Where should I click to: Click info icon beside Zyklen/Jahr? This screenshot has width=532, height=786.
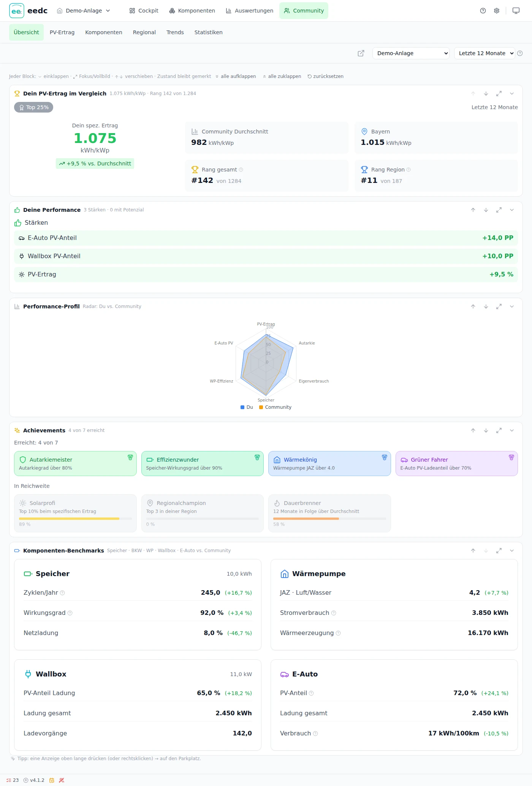point(62,593)
